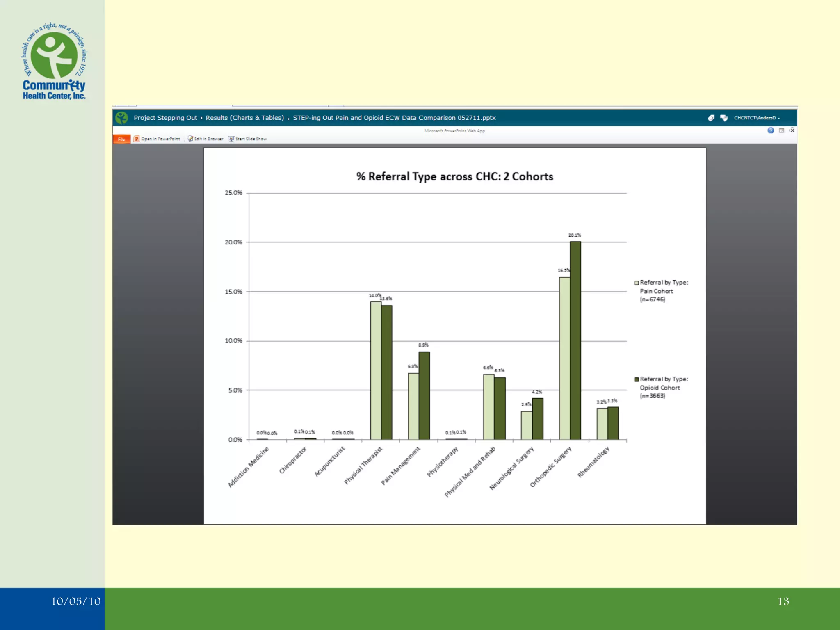This screenshot has height=630, width=840.
Task: Follow the Project Stepping Out breadcrumb link
Action: point(165,118)
